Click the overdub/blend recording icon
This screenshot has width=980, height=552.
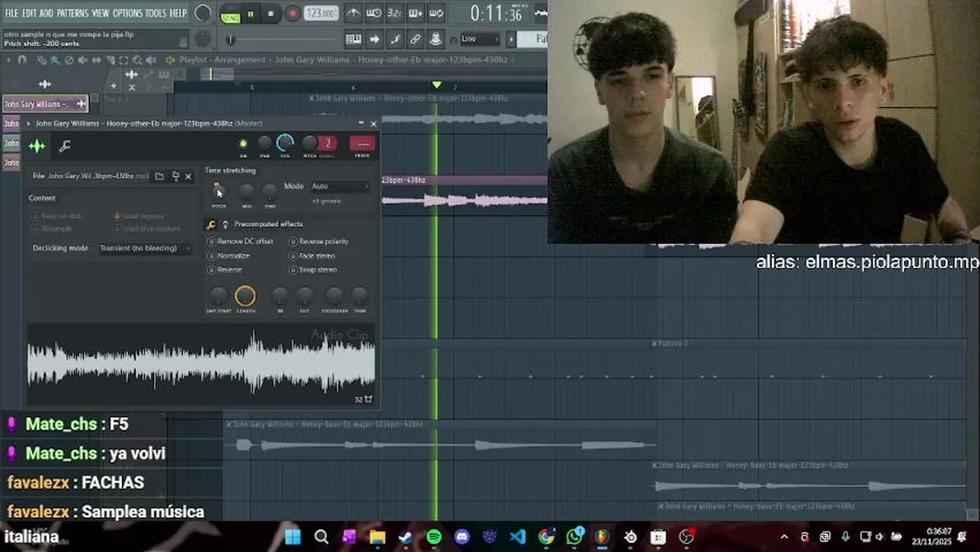tap(415, 14)
